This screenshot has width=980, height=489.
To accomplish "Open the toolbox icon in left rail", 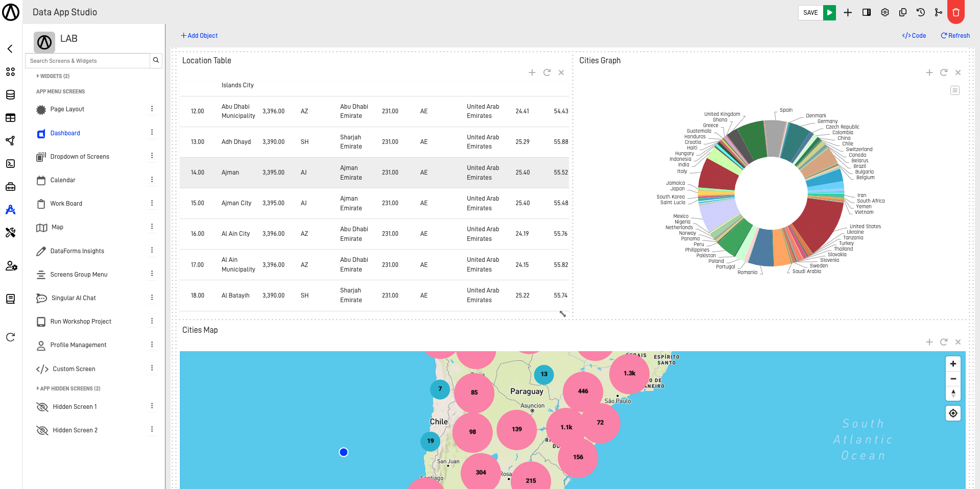I will tap(10, 187).
